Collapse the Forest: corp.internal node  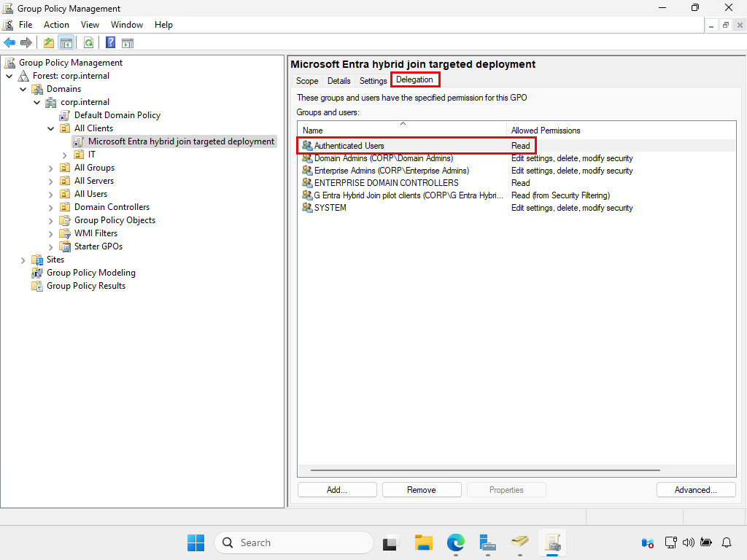9,76
